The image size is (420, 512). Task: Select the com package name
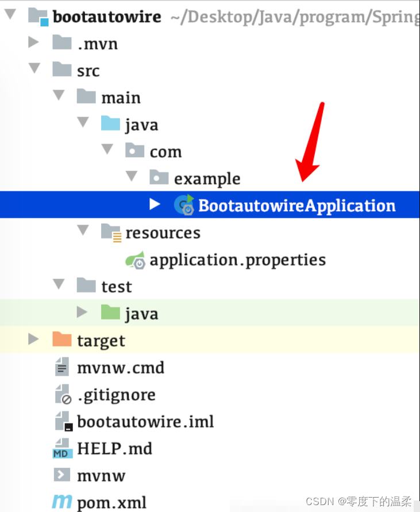coord(165,152)
